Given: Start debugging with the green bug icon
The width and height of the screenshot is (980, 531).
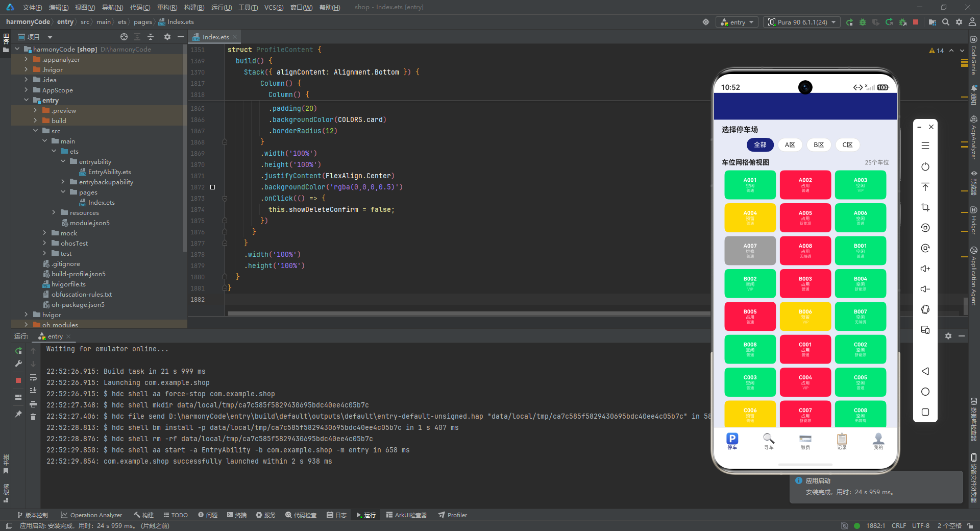Looking at the screenshot, I should tap(863, 22).
